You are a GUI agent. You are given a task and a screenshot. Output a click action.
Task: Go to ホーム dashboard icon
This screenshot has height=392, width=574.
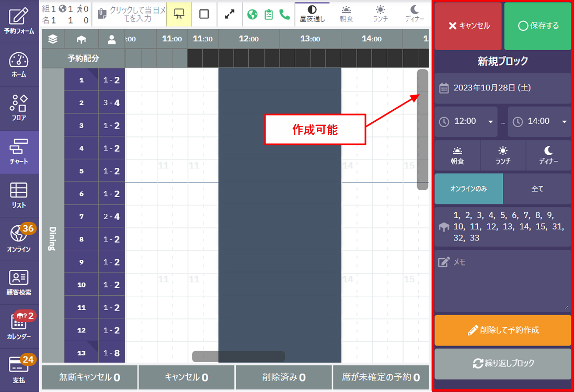[19, 65]
